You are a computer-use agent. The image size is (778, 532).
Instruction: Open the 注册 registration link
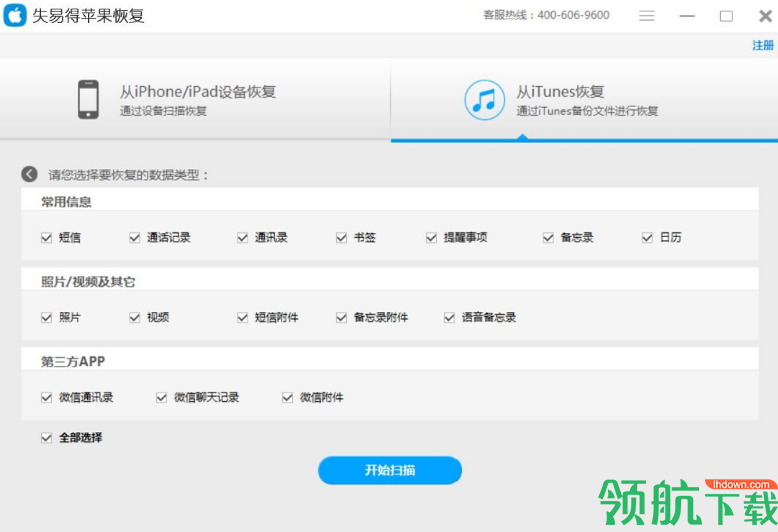coord(763,45)
